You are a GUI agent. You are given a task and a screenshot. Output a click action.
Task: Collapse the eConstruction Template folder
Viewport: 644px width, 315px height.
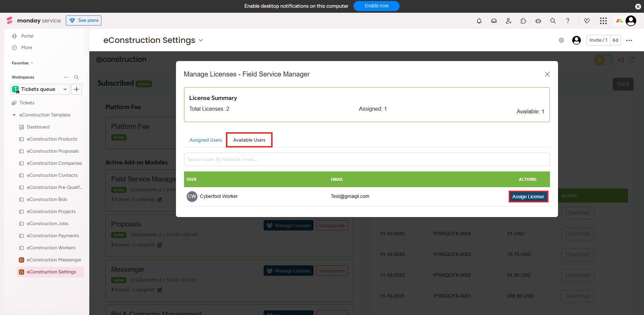tap(14, 115)
